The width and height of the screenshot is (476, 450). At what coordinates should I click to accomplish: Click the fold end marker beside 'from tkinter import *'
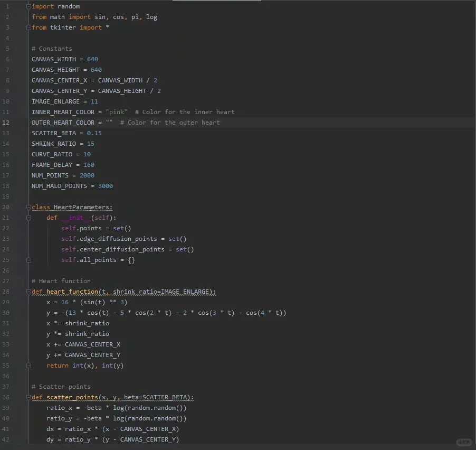(x=28, y=27)
